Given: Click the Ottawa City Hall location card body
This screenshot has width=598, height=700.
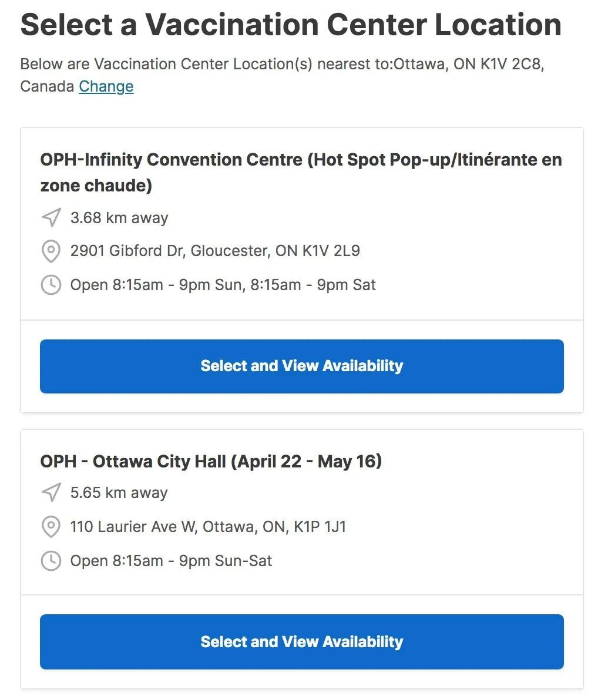Looking at the screenshot, I should click(302, 512).
